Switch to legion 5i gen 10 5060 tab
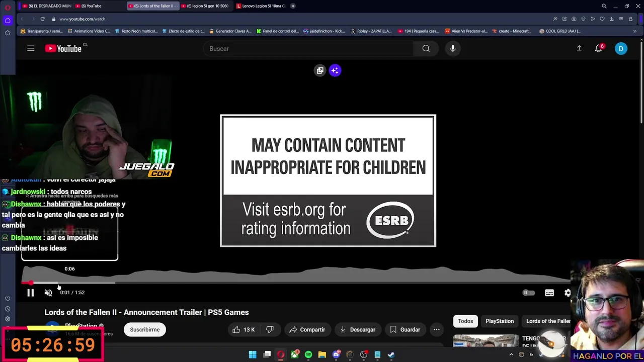 [x=205, y=6]
